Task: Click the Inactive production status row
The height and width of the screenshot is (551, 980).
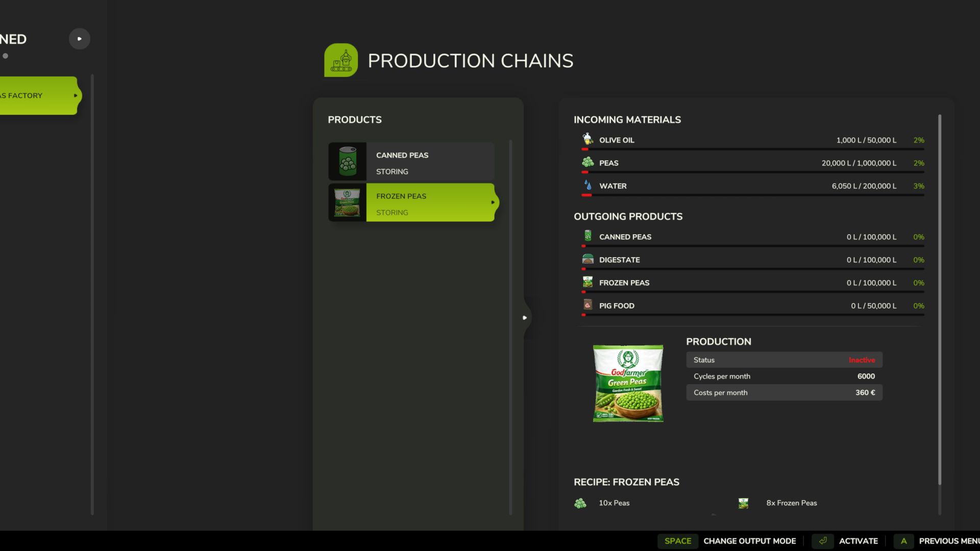Action: pyautogui.click(x=784, y=360)
